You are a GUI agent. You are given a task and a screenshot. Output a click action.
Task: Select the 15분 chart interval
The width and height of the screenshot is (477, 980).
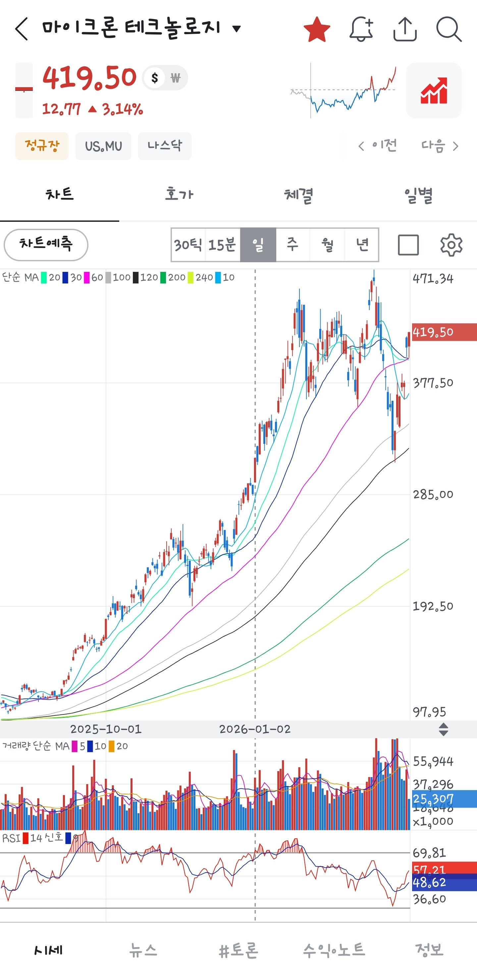tap(223, 245)
